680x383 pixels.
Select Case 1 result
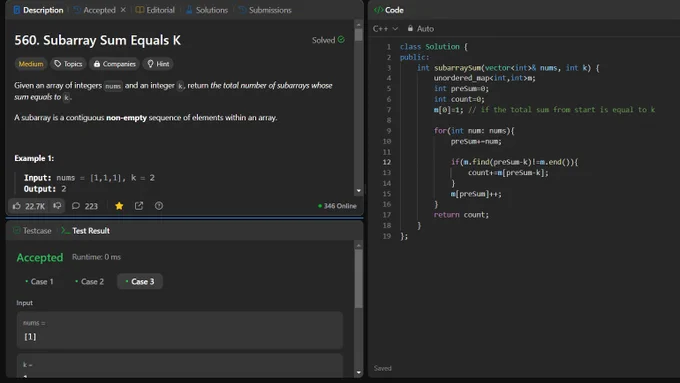(39, 282)
